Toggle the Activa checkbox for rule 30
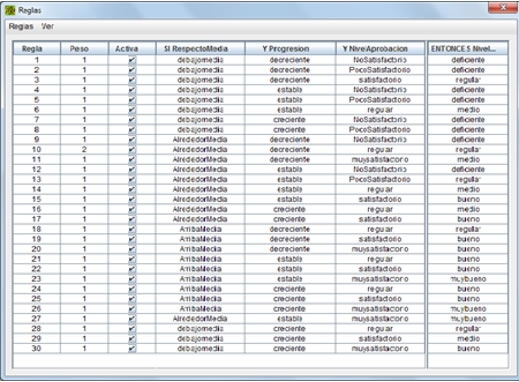Image resolution: width=519 pixels, height=382 pixels. (132, 348)
